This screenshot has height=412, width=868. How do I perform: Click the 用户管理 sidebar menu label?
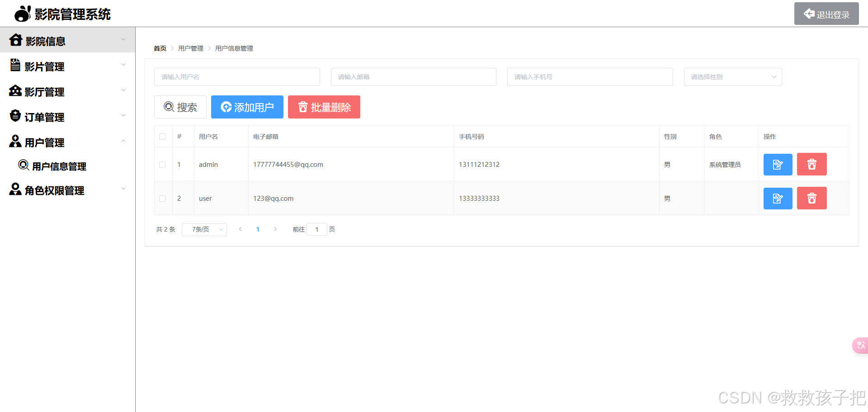[x=44, y=142]
